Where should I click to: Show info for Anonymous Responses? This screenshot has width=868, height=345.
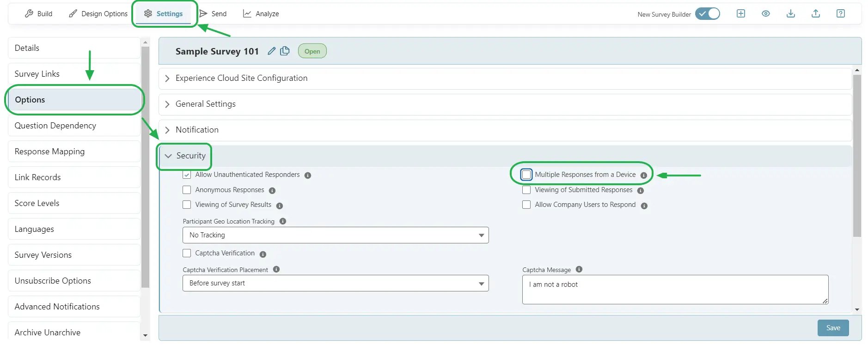(272, 191)
